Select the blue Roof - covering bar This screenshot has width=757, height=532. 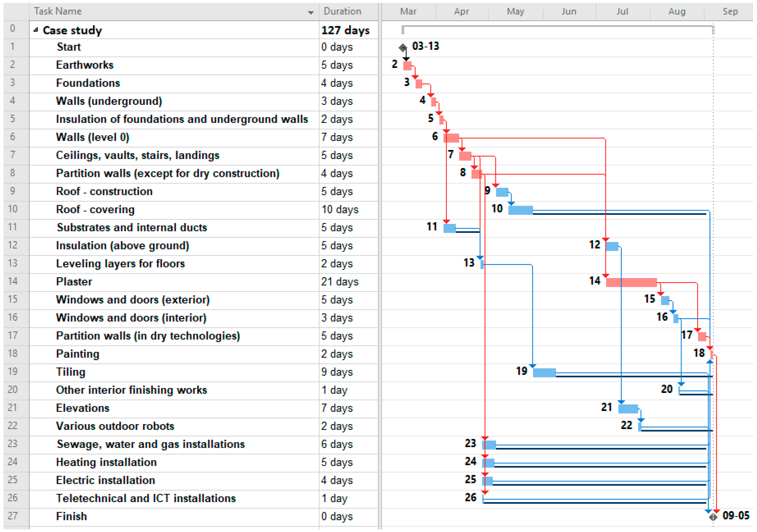click(520, 210)
